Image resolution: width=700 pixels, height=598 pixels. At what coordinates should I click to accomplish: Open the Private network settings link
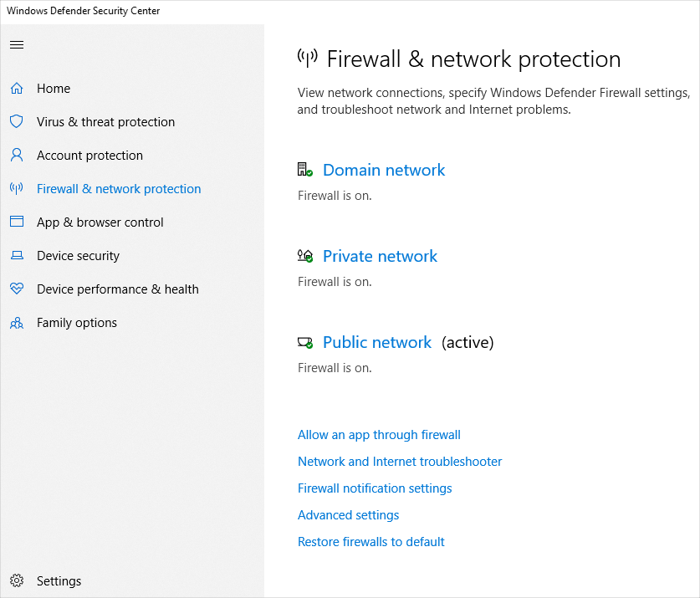click(x=380, y=256)
